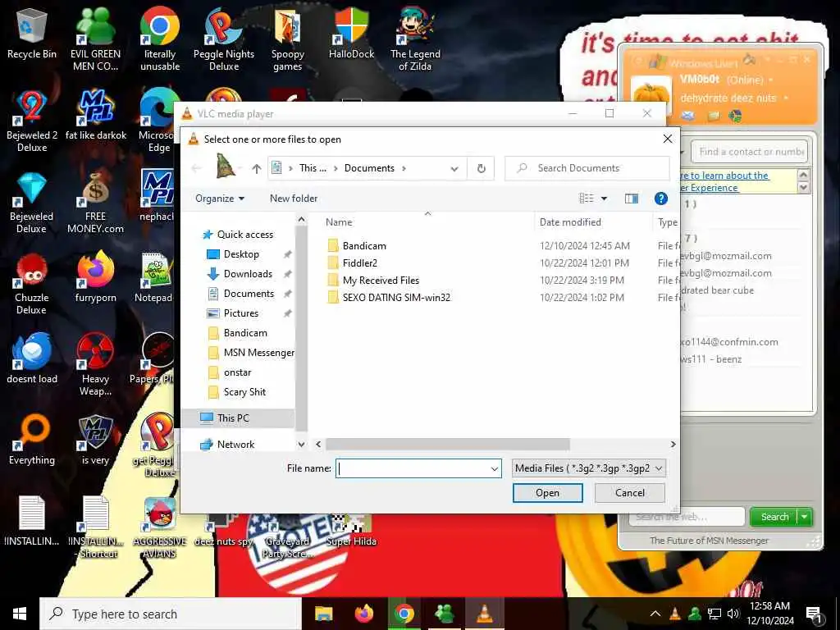840x630 pixels.
Task: Open the change-view options dropdown arrow
Action: (605, 199)
